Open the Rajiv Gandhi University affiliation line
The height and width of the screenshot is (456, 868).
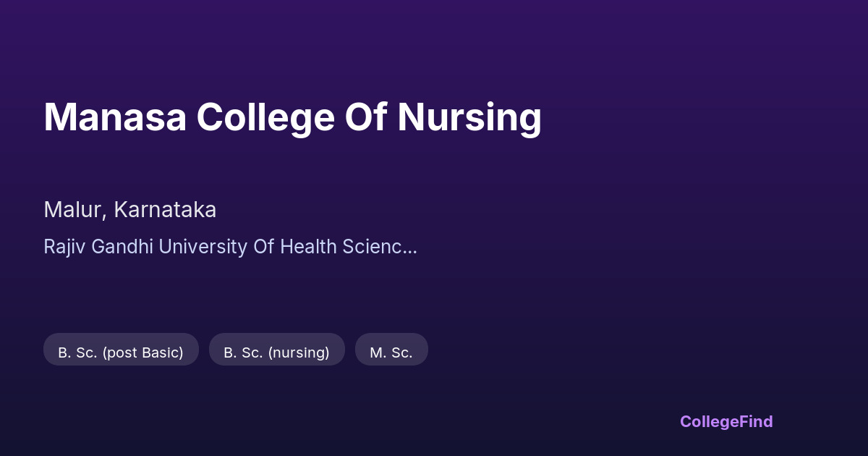tap(230, 247)
